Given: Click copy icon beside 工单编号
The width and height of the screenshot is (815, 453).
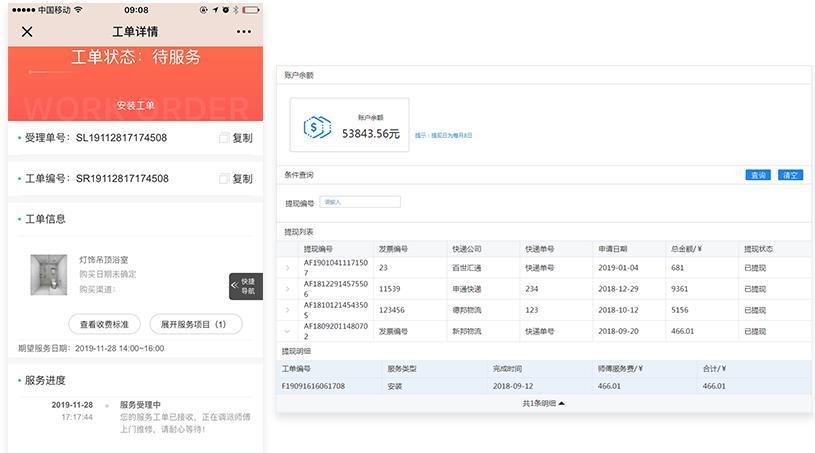Looking at the screenshot, I should (x=224, y=179).
